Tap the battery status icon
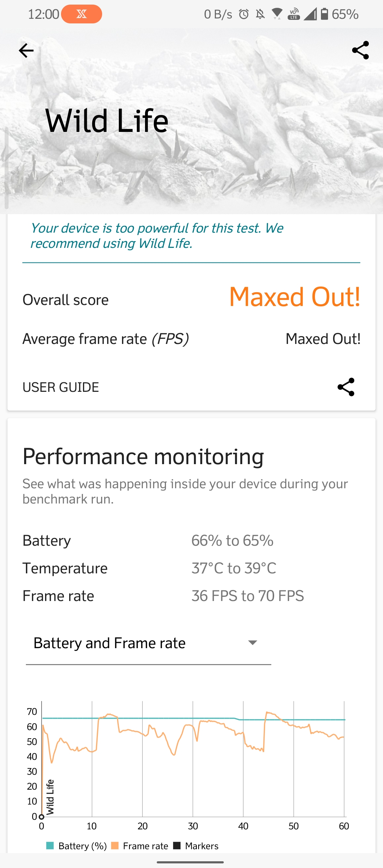This screenshot has height=868, width=383. 324,14
